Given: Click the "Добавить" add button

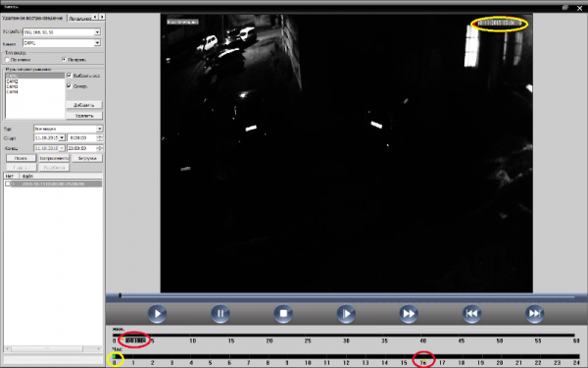Looking at the screenshot, I should (84, 105).
